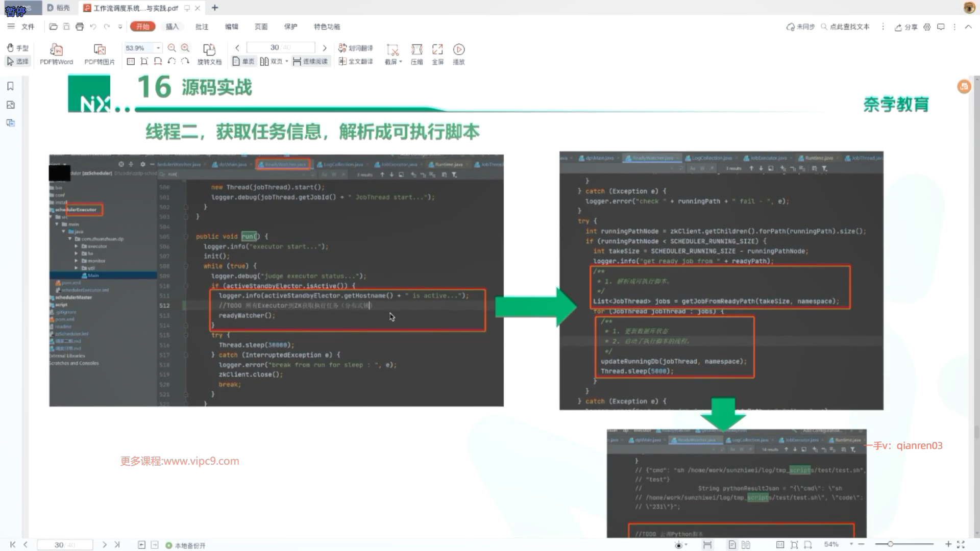Open bookmark panel in left sidebar
The width and height of the screenshot is (980, 551).
pyautogui.click(x=10, y=86)
